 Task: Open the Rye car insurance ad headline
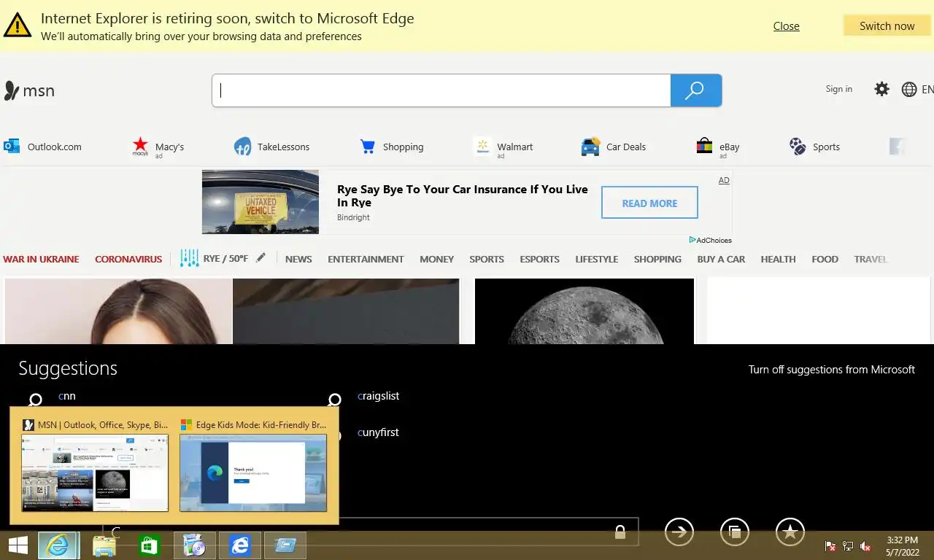tap(462, 195)
